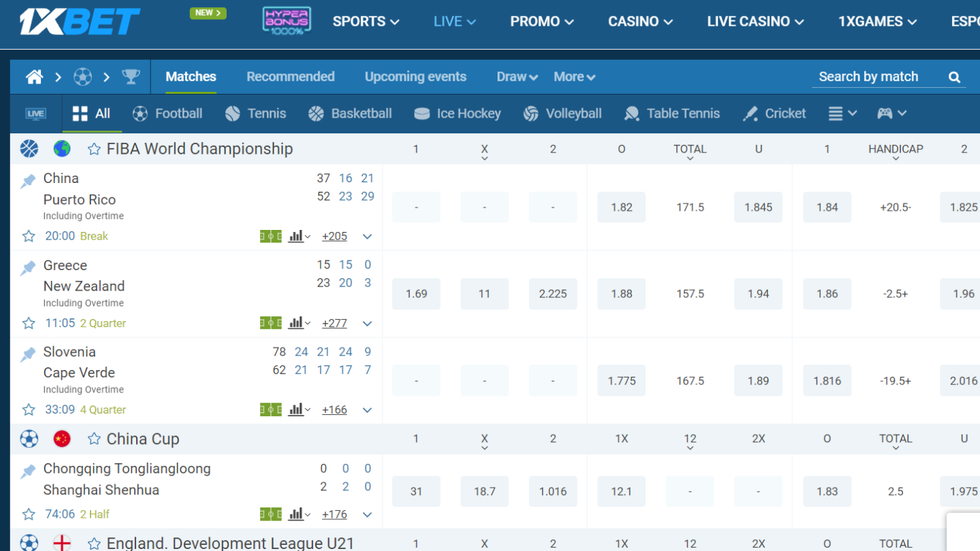Viewport: 980px width, 551px height.
Task: Filter by Basketball
Action: (350, 114)
